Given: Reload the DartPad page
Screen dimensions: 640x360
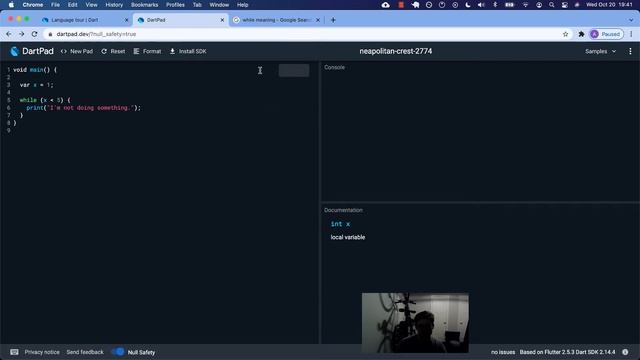Looking at the screenshot, I should [x=35, y=34].
